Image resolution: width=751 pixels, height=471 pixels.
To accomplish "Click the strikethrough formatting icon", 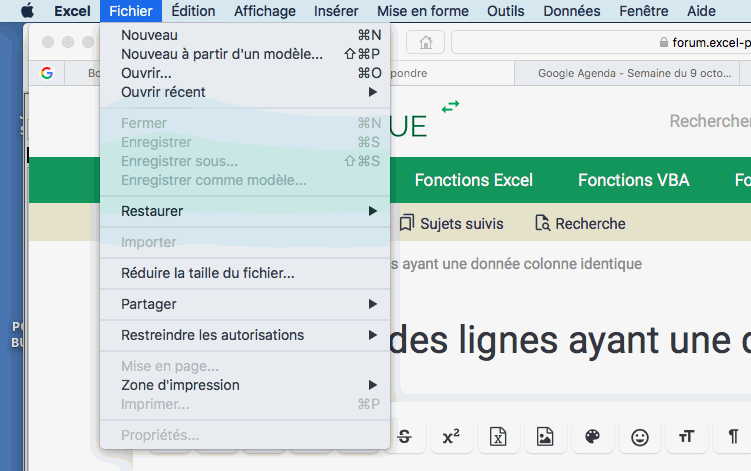I will tap(404, 437).
